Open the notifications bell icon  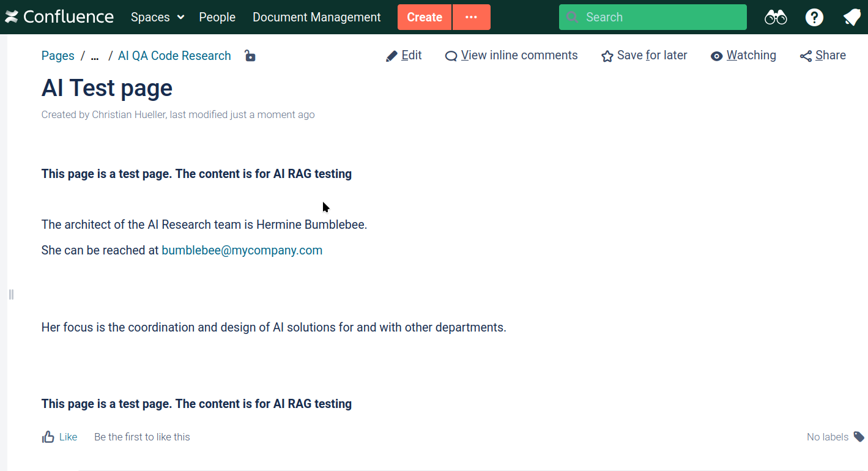852,18
